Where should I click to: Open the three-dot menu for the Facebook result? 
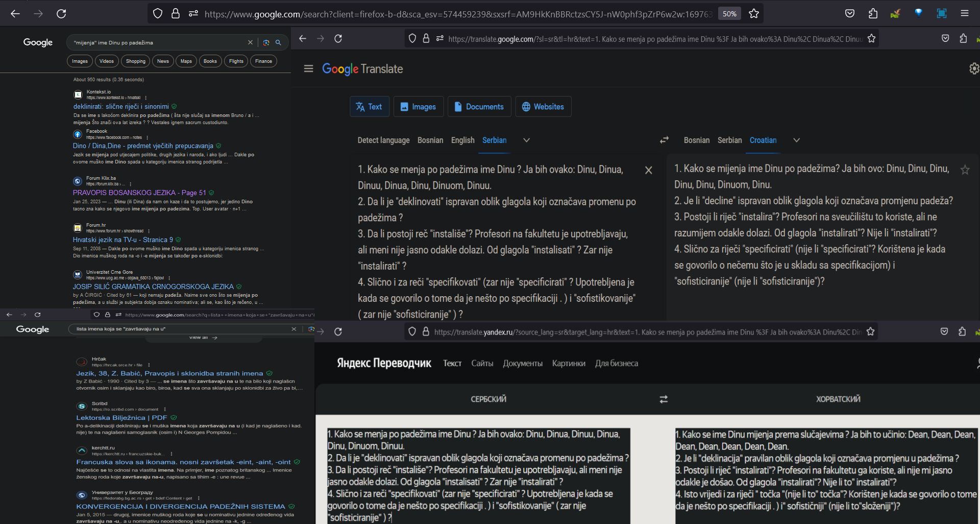coord(148,137)
